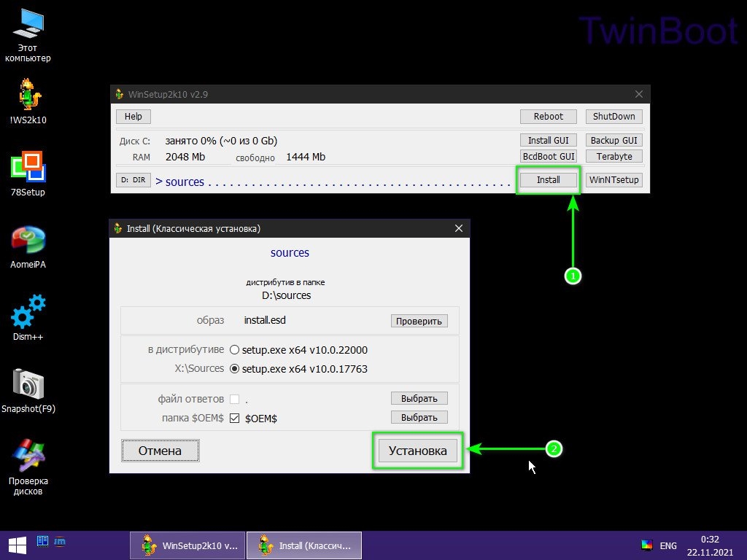747x560 pixels.
Task: Click the colorful display tray icon
Action: tap(646, 545)
